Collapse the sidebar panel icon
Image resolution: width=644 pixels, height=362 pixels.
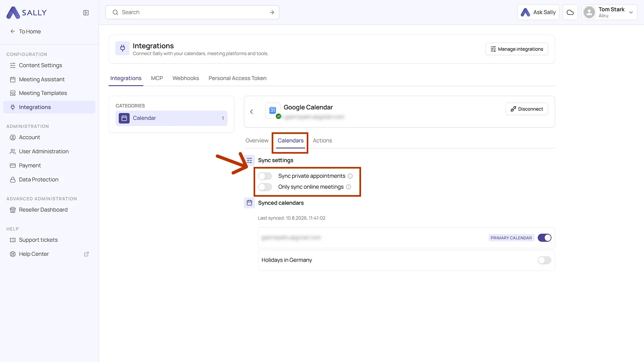point(86,13)
